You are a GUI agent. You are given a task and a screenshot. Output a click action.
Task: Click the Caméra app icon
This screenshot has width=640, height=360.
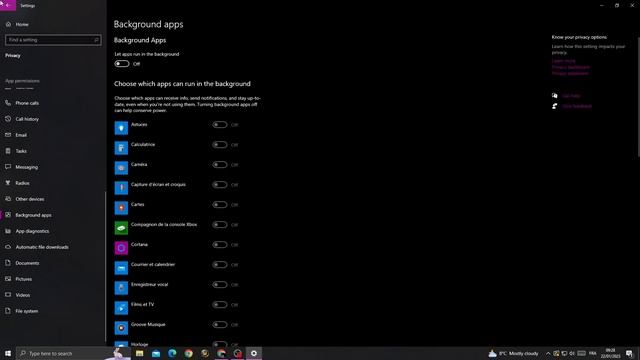[x=121, y=168]
